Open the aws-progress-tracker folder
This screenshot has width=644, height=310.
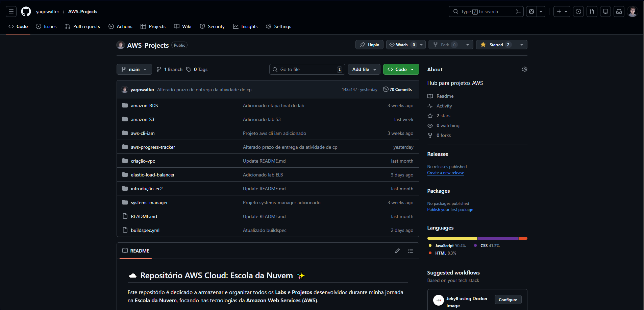153,147
